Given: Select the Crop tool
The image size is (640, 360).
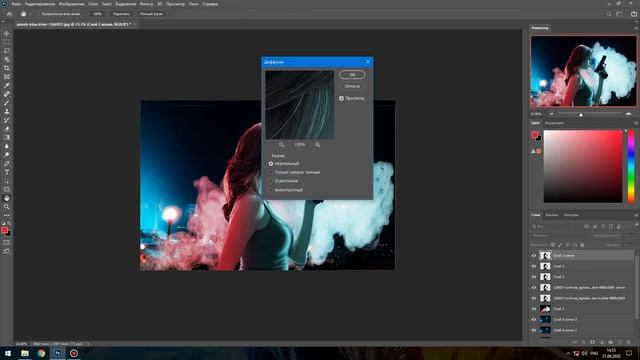Looking at the screenshot, I should point(7,68).
